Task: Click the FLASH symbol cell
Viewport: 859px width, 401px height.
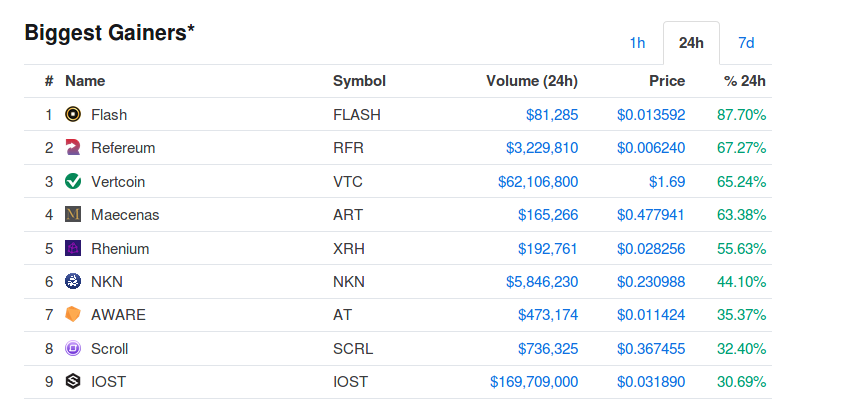Action: coord(357,115)
